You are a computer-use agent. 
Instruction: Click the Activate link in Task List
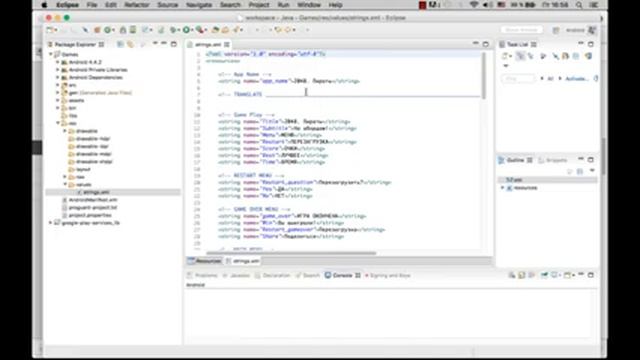click(576, 78)
